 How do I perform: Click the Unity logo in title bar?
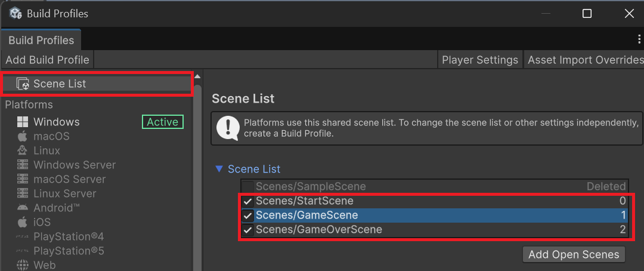[15, 13]
